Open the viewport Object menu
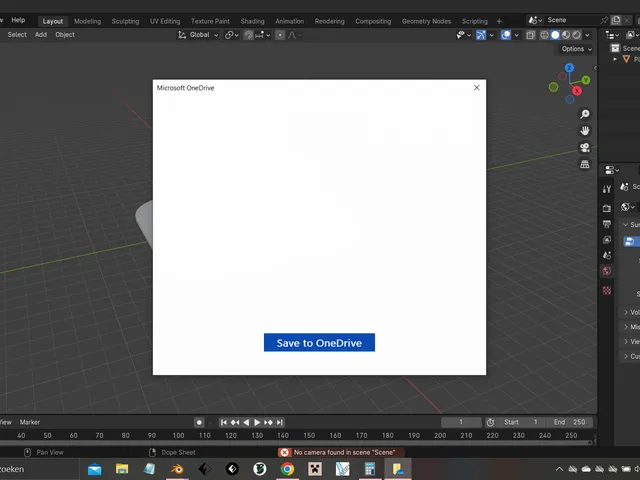The height and width of the screenshot is (480, 640). [65, 35]
